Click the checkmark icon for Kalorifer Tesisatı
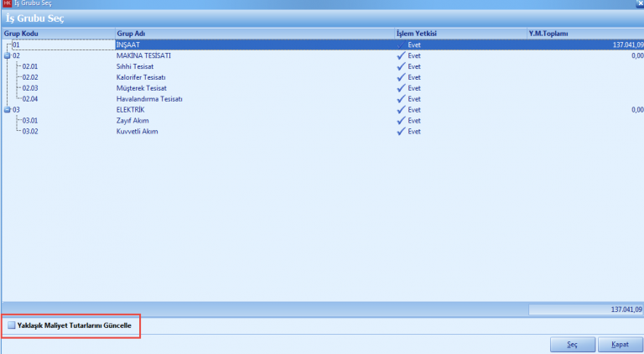 click(x=401, y=77)
